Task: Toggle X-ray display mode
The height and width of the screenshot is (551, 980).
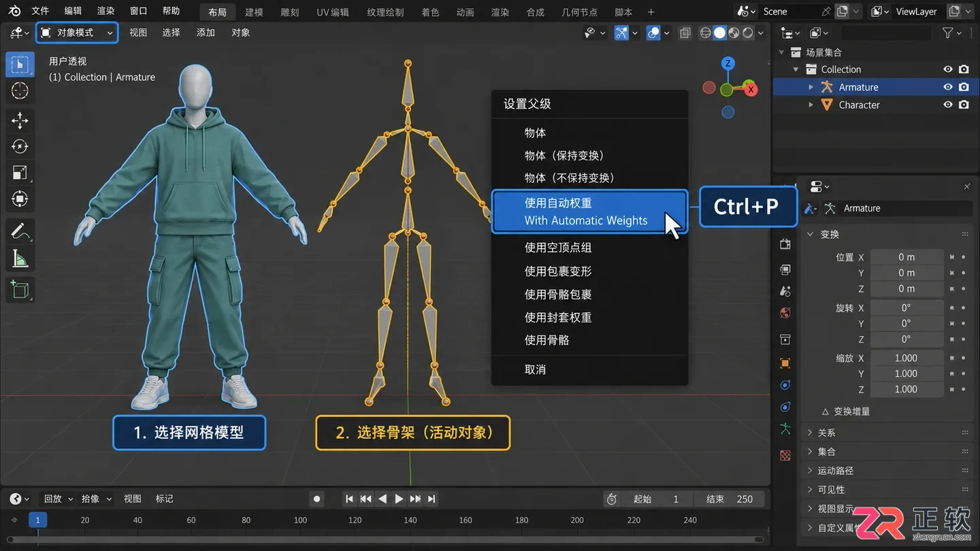Action: coord(685,33)
